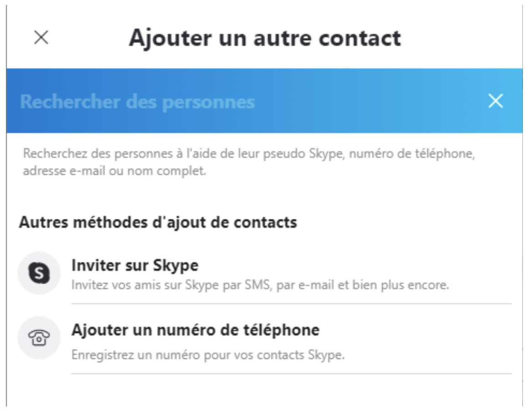The height and width of the screenshot is (413, 532).
Task: Close the Ajouter un autre contact dialog
Action: 41,37
